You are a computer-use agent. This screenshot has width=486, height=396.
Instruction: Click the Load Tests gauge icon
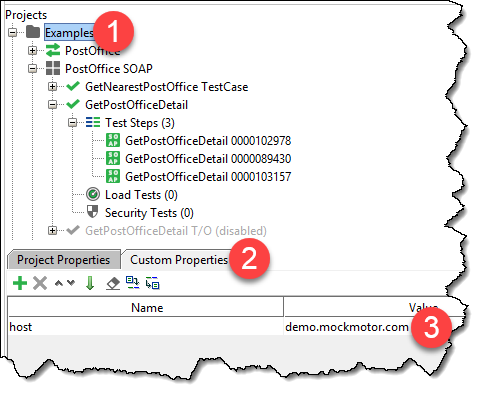(93, 194)
